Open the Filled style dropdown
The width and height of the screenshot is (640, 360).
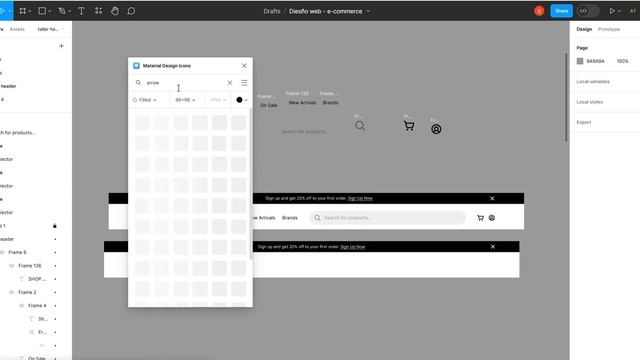[x=144, y=100]
